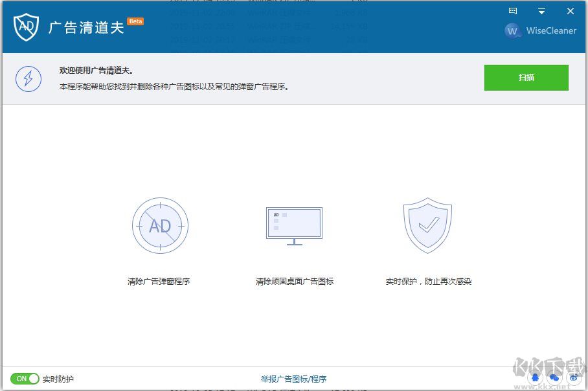Click the 清除广告弹窗程序 feature label

pyautogui.click(x=160, y=281)
